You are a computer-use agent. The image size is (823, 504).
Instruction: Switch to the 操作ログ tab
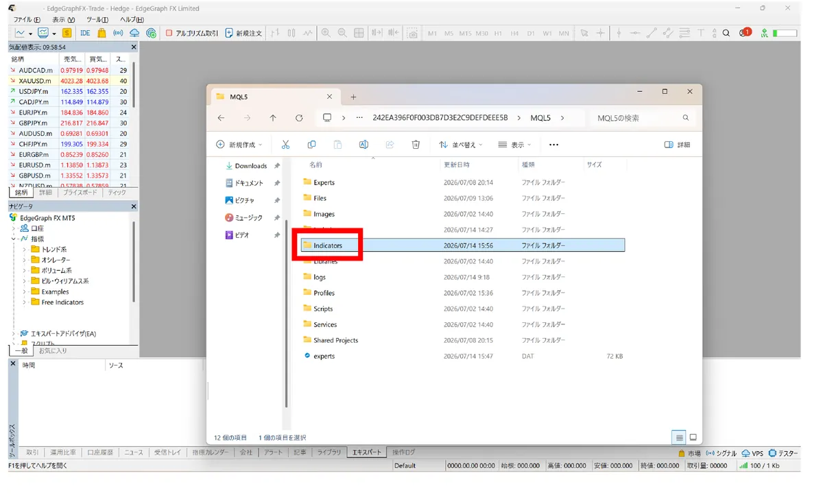click(403, 453)
